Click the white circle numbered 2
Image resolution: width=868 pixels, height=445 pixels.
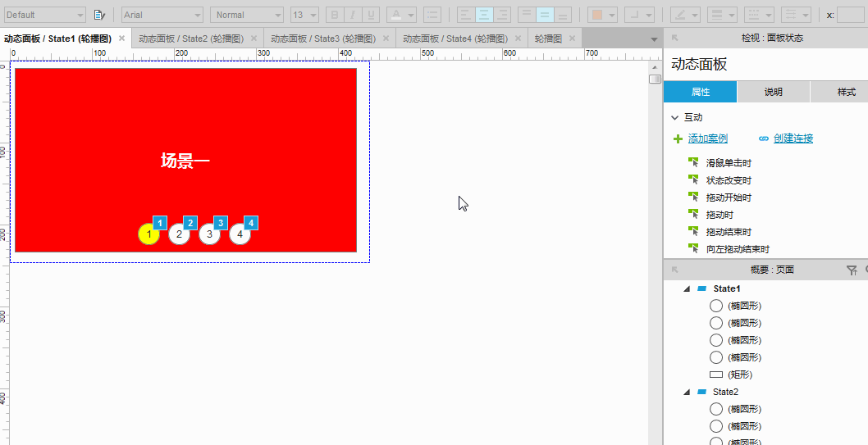[179, 234]
